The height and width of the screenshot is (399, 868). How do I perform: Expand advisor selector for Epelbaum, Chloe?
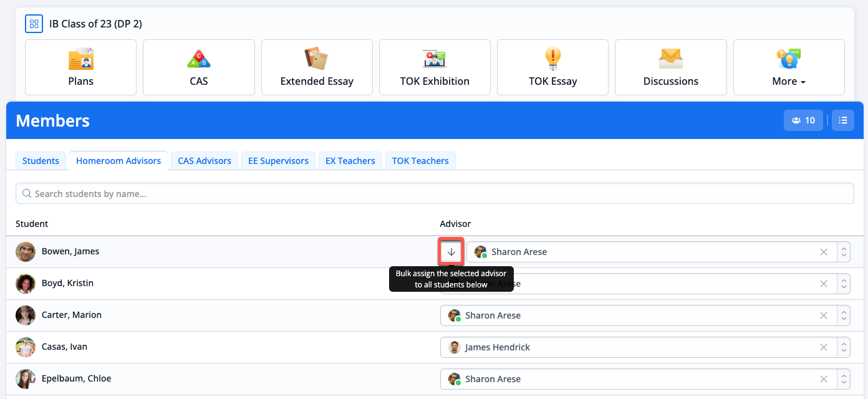[x=844, y=379]
